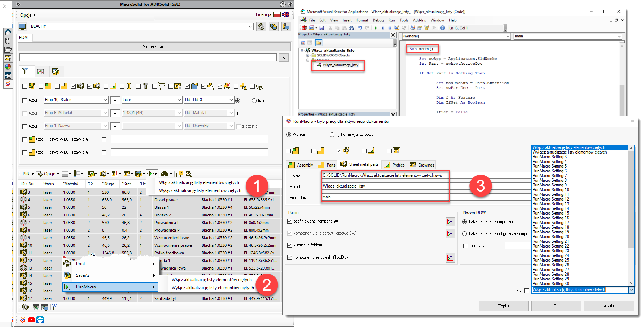Open the Plik dropdown in BOM toolbar
The height and width of the screenshot is (327, 644).
click(28, 174)
